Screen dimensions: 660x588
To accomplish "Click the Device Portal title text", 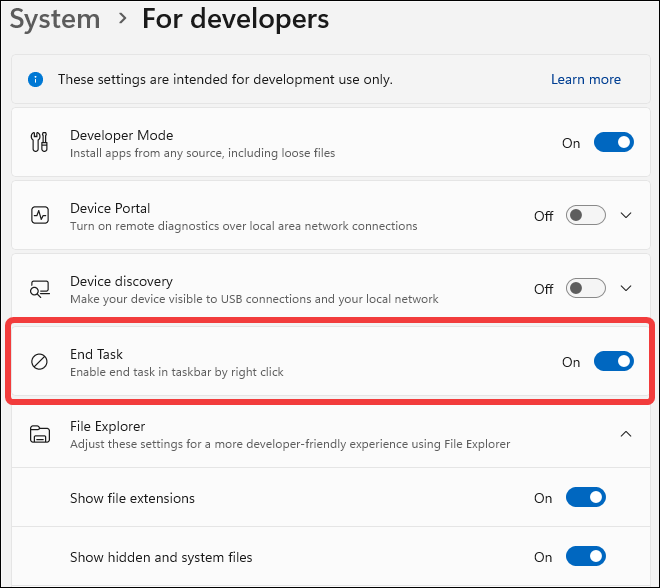I will tap(110, 208).
